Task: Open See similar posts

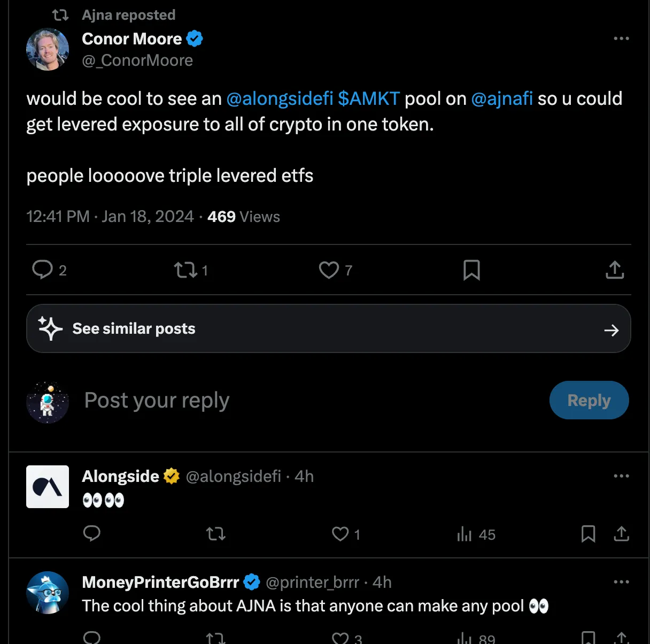Action: click(x=328, y=328)
